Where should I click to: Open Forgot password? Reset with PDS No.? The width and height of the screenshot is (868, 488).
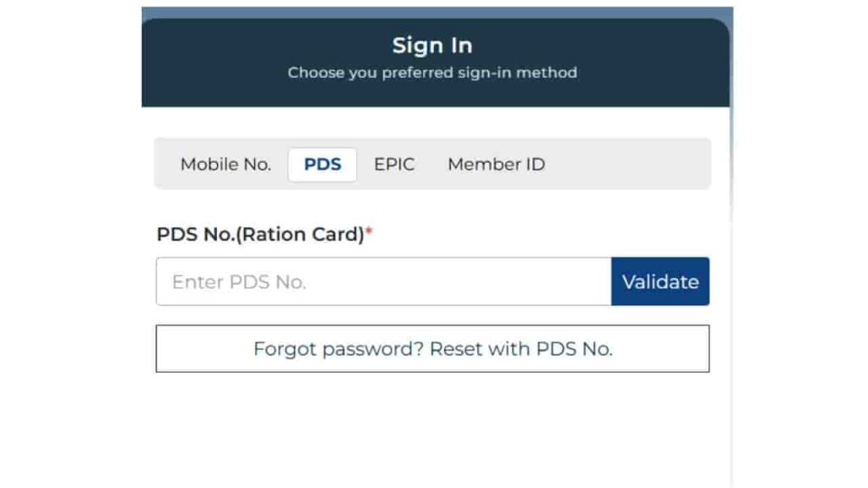click(x=432, y=348)
